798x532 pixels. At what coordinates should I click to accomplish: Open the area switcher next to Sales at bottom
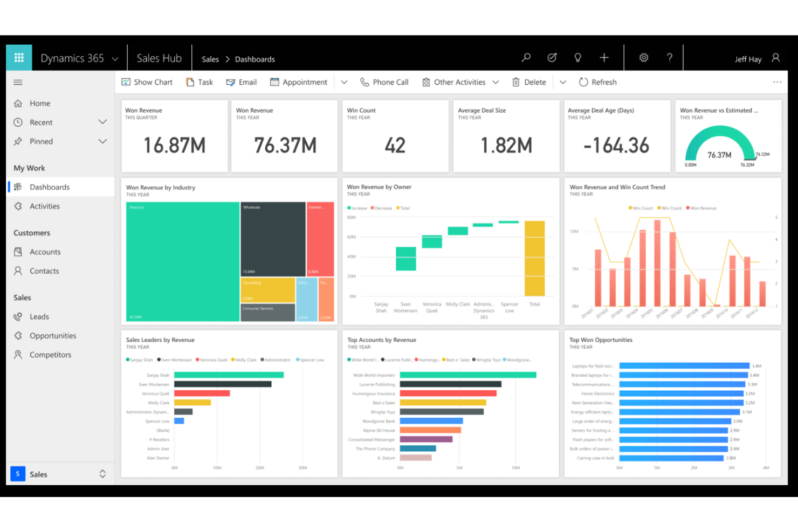point(102,474)
